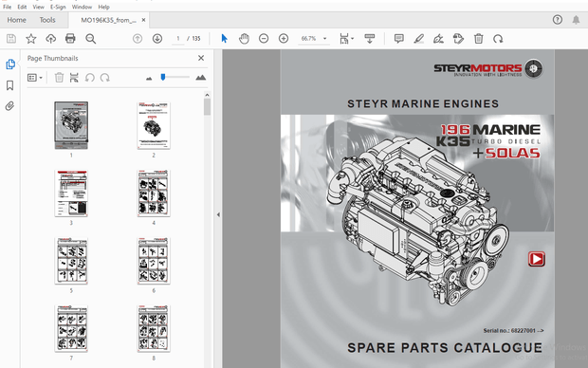Select page 4 thumbnail
The height and width of the screenshot is (368, 588).
pos(154,193)
